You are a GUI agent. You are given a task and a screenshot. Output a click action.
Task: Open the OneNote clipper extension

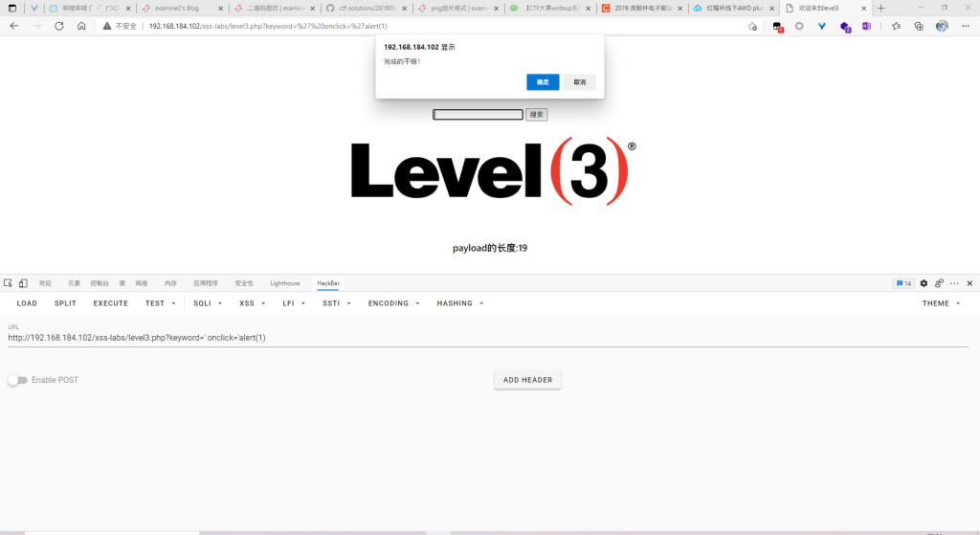pyautogui.click(x=866, y=26)
